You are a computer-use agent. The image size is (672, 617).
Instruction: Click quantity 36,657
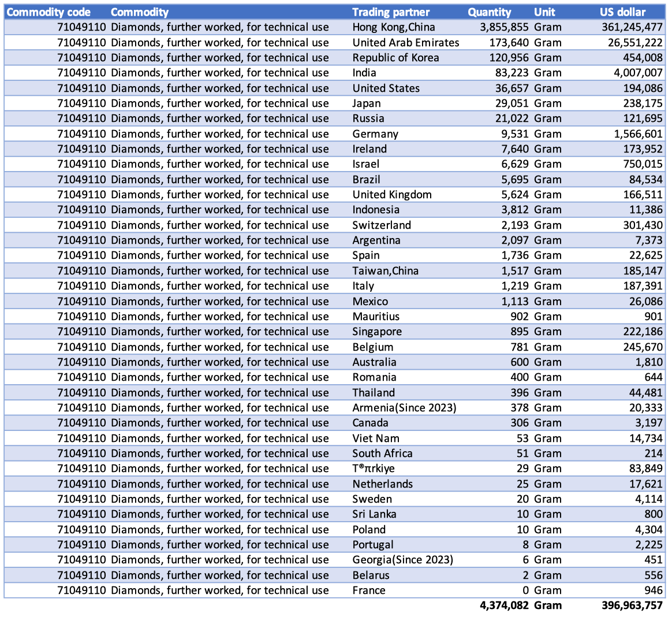(x=512, y=88)
